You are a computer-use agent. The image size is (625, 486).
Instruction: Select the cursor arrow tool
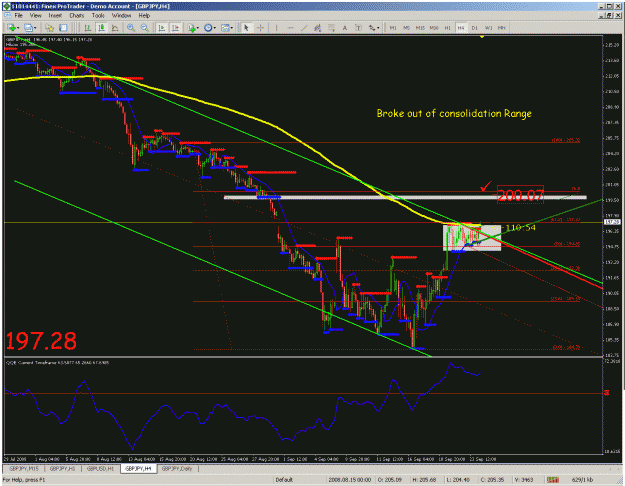[246, 28]
